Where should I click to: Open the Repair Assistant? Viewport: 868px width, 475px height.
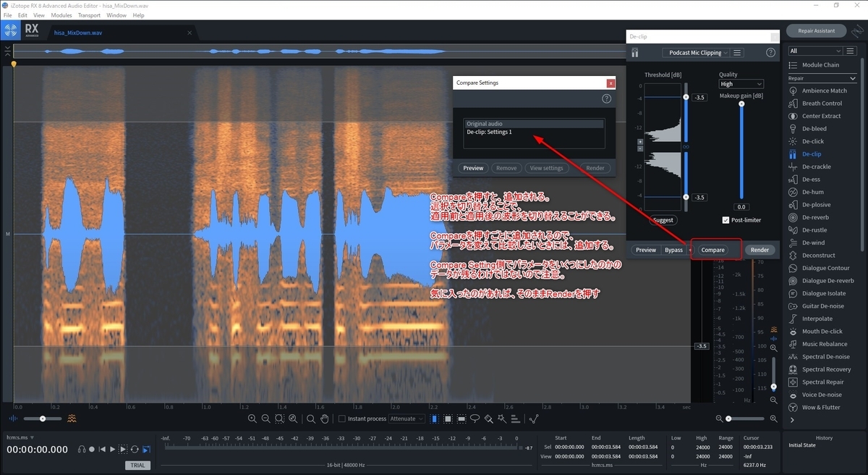(816, 30)
